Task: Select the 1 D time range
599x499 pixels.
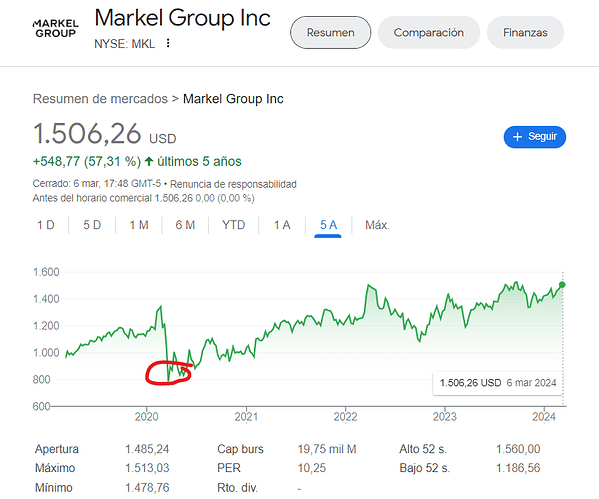Action: click(46, 225)
